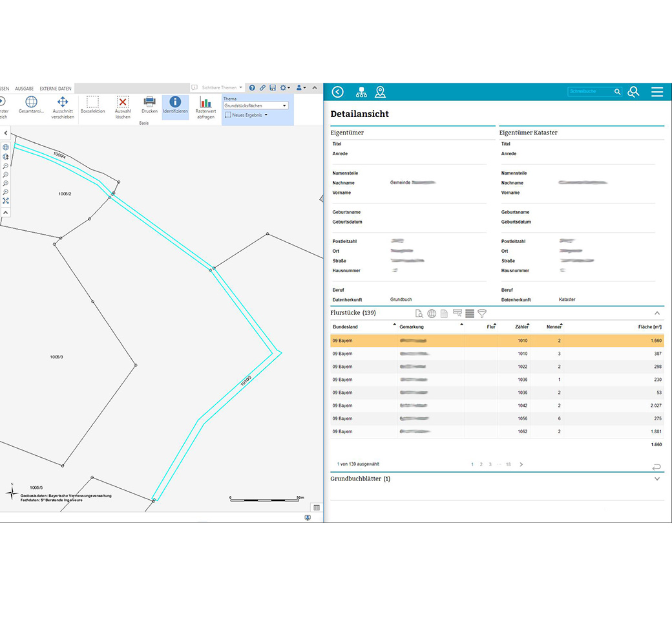Click the map marker icon in teal header
Viewport: 672px width, 624px height.
[x=380, y=92]
